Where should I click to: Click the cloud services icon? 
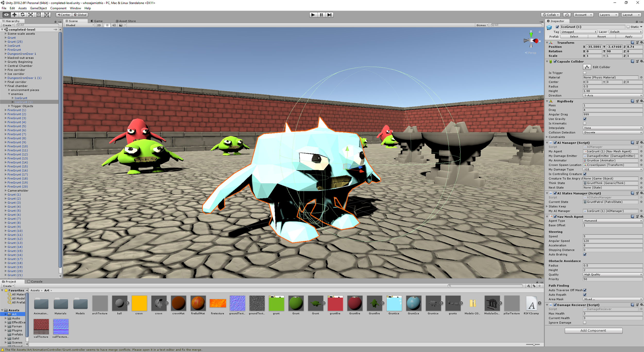[567, 15]
